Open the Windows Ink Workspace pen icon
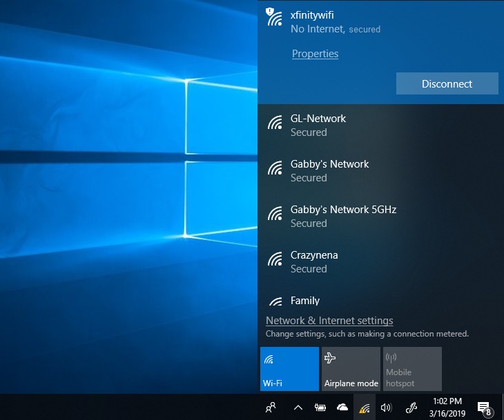The width and height of the screenshot is (504, 420). (x=412, y=408)
